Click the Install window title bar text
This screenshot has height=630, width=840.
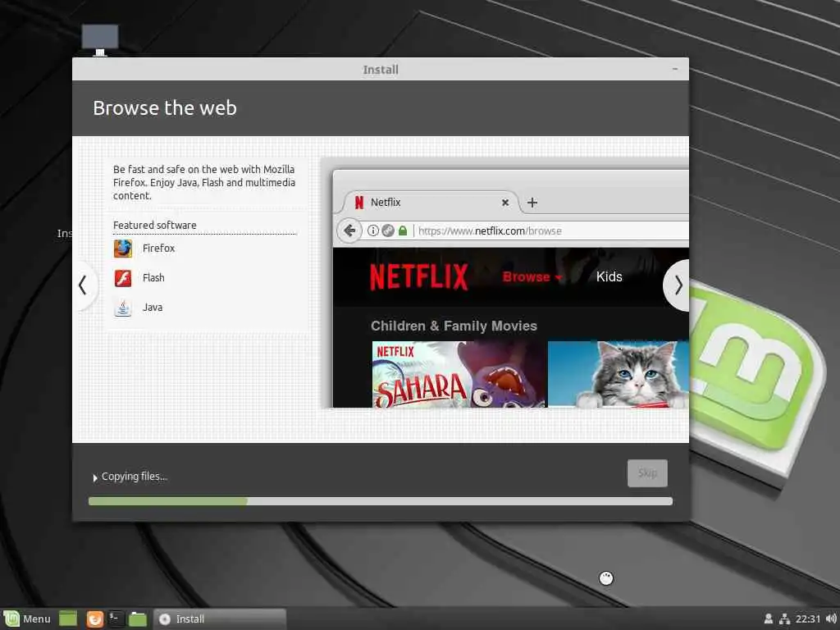(x=381, y=70)
